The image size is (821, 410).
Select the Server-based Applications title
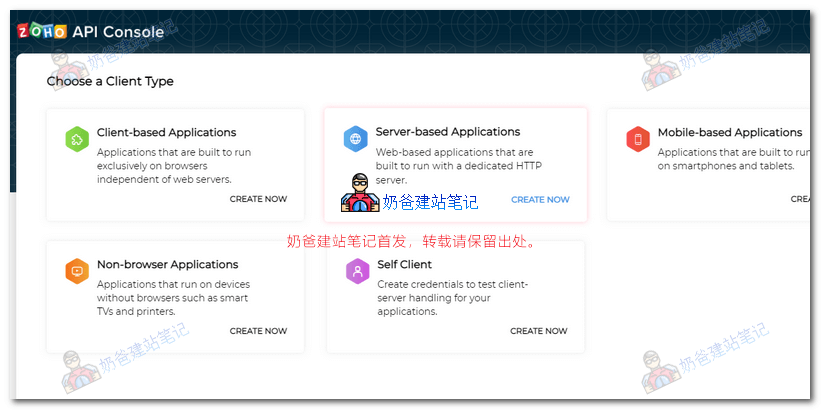447,132
